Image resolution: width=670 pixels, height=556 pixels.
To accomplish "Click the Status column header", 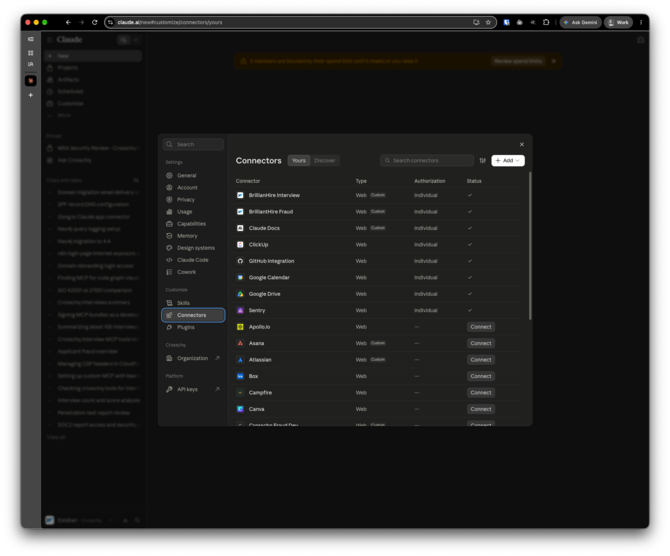I will pos(474,181).
